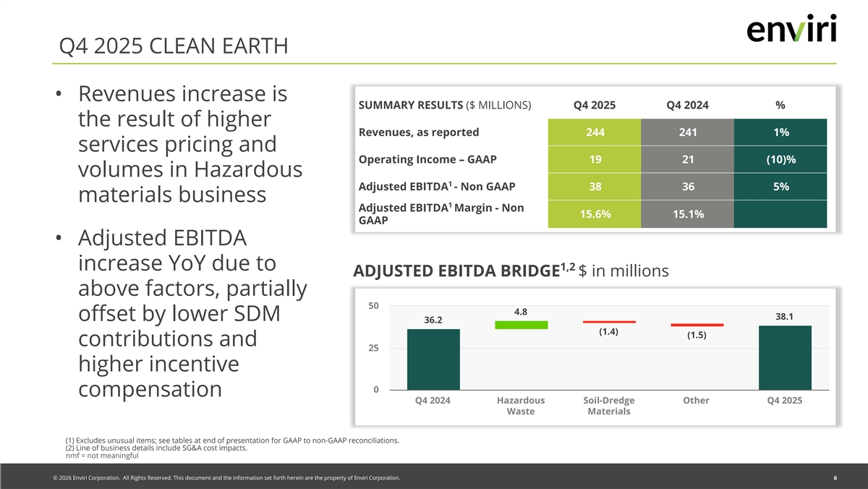Select the green 244 revenue cell
This screenshot has width=868, height=489.
(595, 132)
